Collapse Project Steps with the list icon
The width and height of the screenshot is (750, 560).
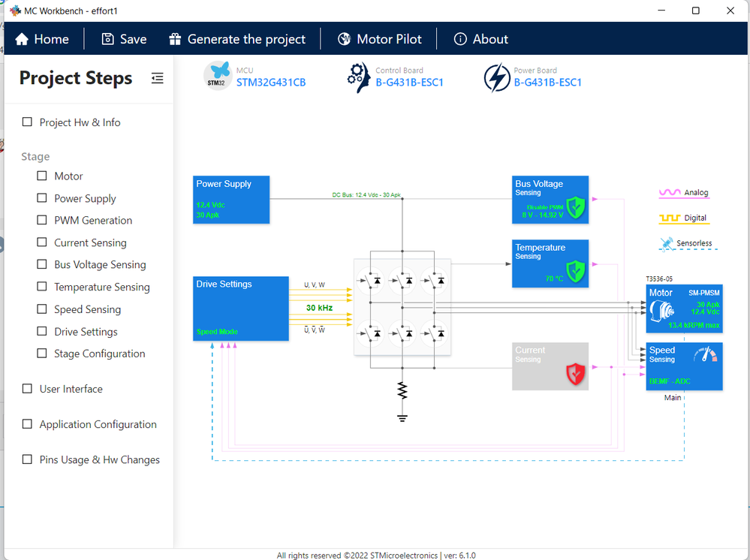(158, 78)
